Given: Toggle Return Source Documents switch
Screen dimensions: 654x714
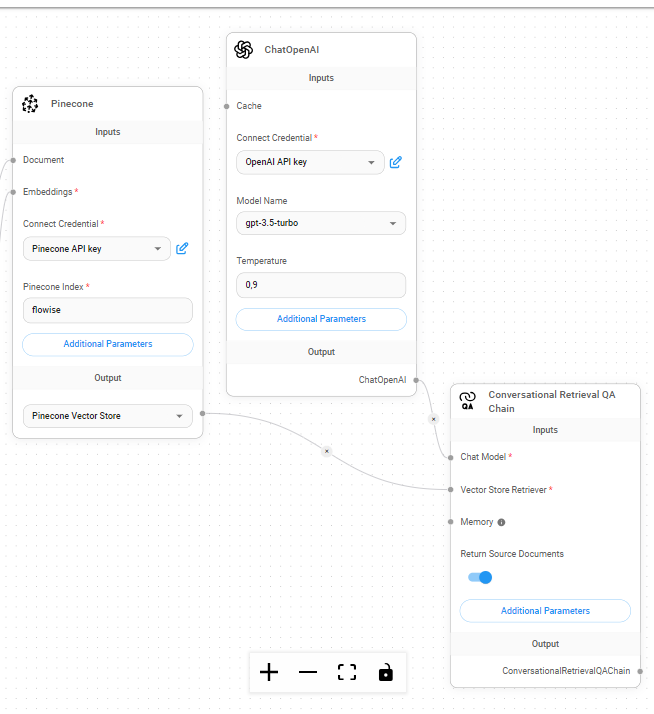Looking at the screenshot, I should click(480, 577).
